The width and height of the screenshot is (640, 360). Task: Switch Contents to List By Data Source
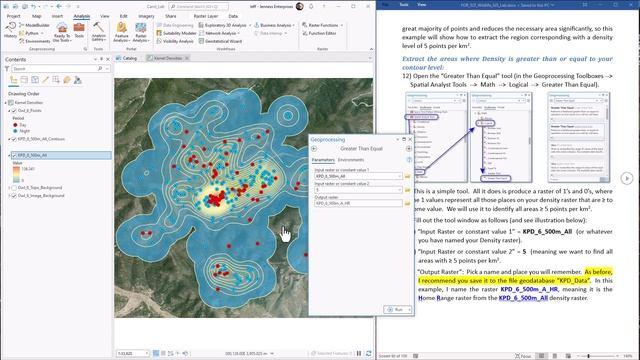[24, 80]
